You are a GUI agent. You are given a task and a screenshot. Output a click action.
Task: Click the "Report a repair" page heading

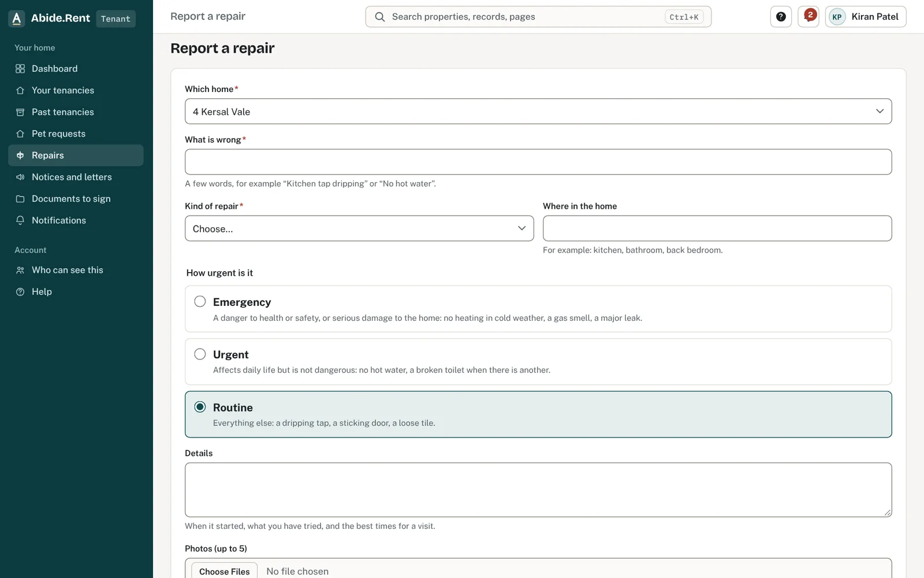(x=222, y=49)
